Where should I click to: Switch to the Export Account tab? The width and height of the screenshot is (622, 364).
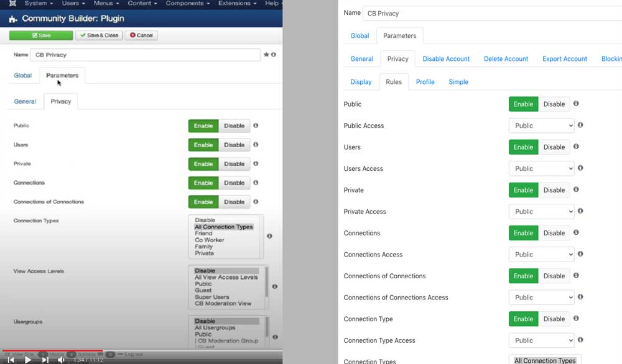565,58
